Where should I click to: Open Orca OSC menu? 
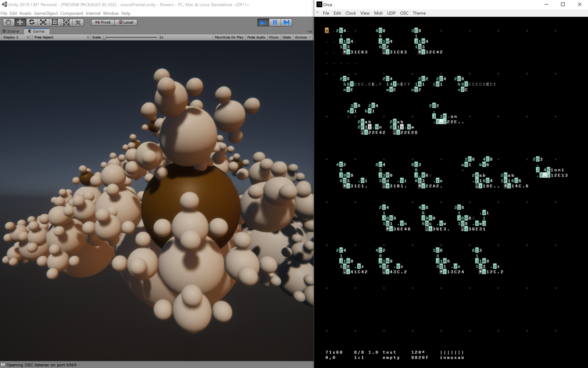[x=404, y=13]
